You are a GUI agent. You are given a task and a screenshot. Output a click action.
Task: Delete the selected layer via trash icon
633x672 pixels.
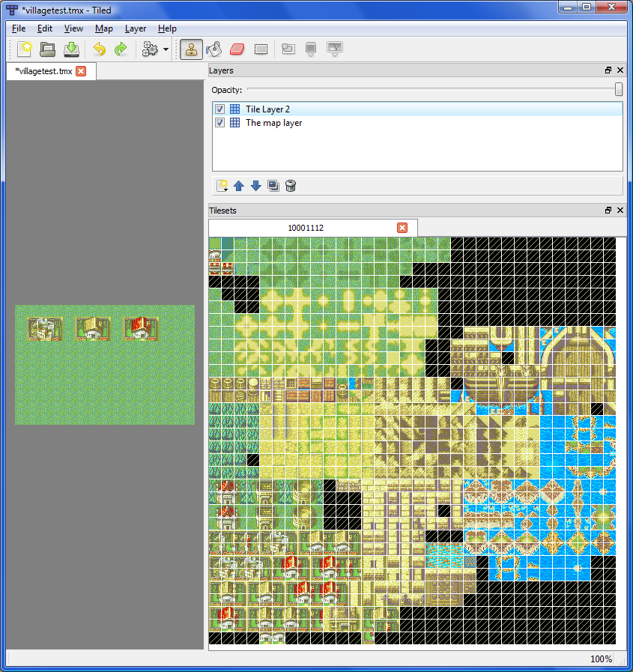[291, 185]
